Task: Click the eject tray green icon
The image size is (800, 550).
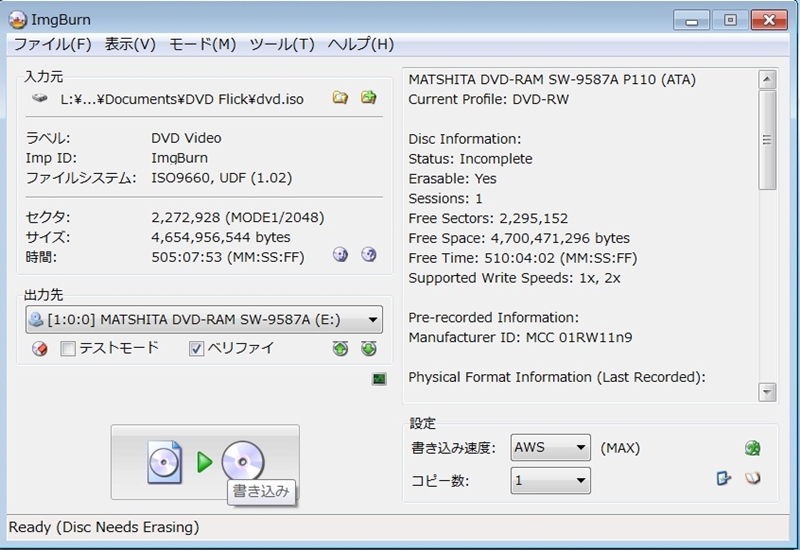Action: coord(340,348)
